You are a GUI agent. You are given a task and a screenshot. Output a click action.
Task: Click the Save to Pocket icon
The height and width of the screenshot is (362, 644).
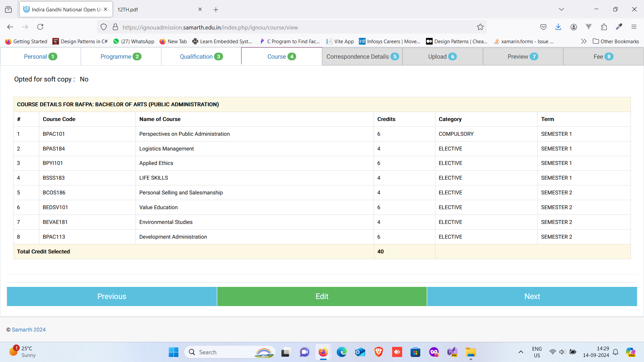(543, 27)
